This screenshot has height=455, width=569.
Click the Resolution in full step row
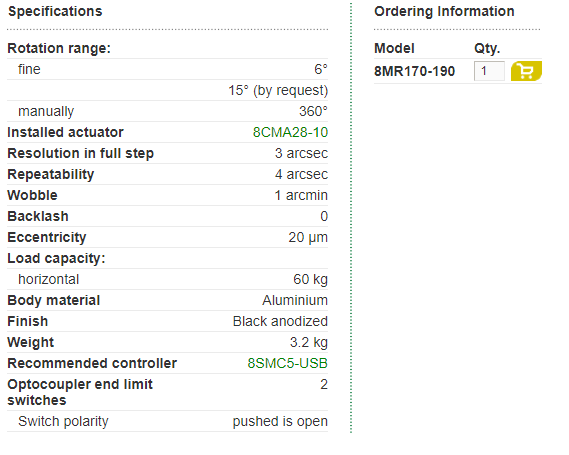tap(167, 153)
